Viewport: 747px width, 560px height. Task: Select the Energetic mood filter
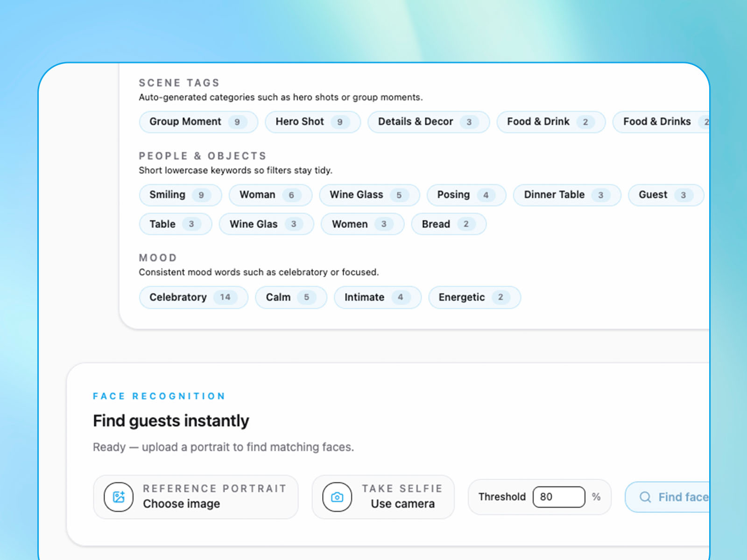(474, 297)
